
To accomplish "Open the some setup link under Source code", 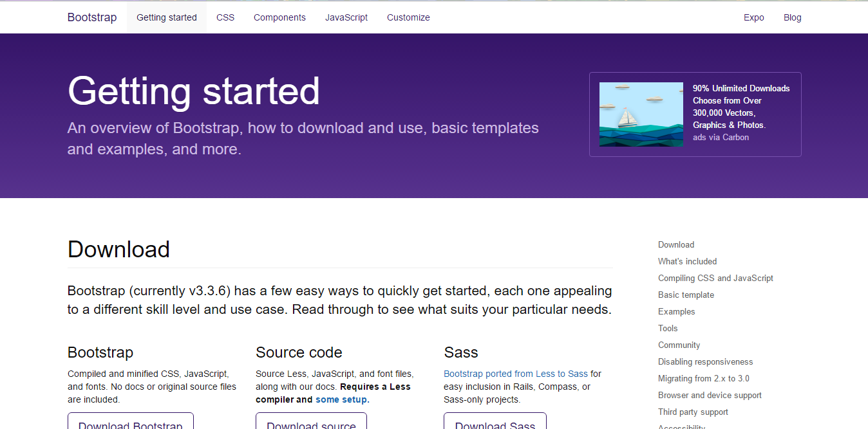I will (341, 399).
